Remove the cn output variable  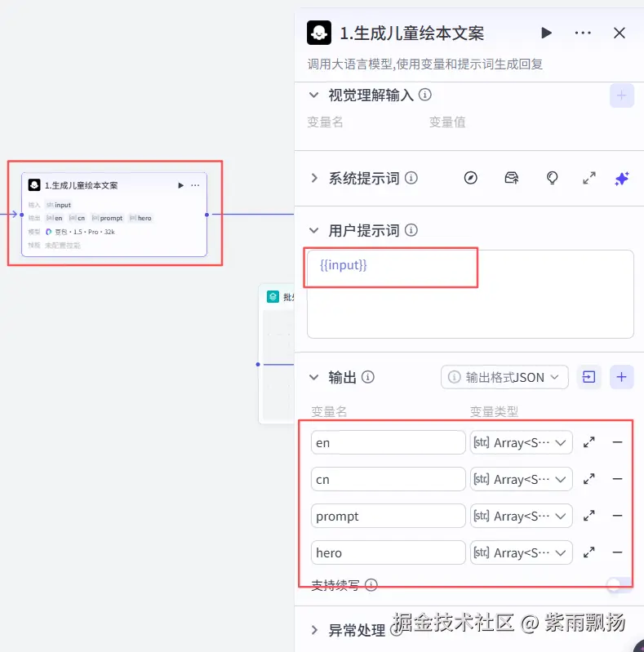point(617,479)
